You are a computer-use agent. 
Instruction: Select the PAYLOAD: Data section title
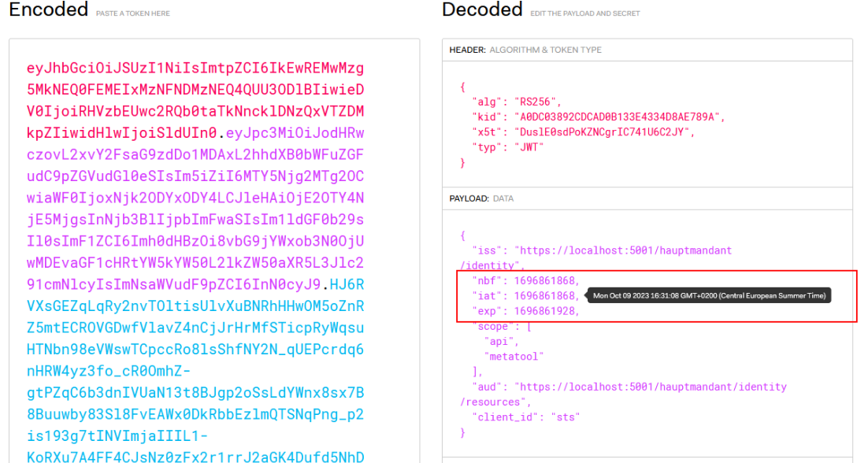click(480, 199)
